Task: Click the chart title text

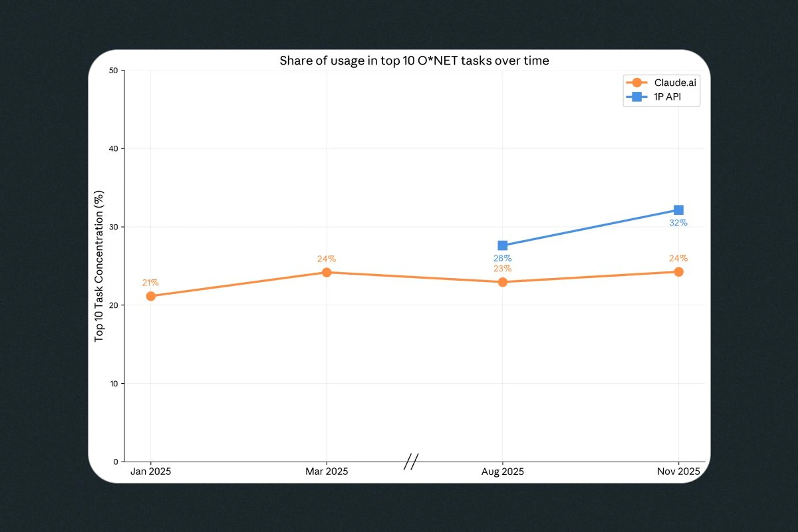Action: pyautogui.click(x=414, y=61)
